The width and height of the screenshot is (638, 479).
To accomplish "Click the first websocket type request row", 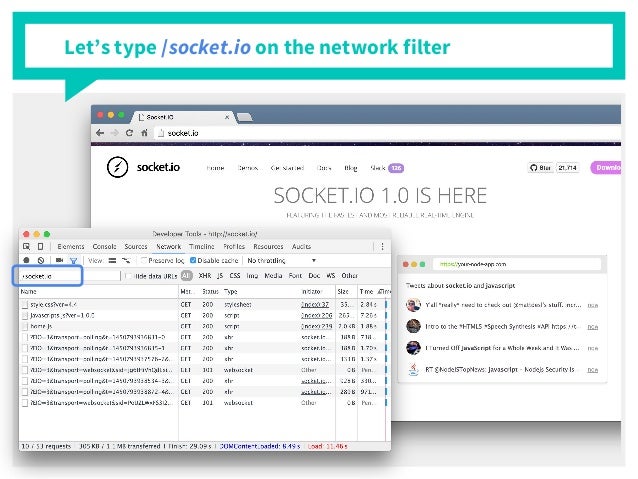I will pyautogui.click(x=203, y=370).
